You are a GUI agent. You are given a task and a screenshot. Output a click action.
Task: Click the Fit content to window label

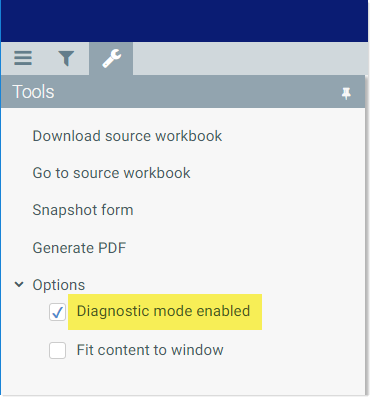click(x=150, y=350)
